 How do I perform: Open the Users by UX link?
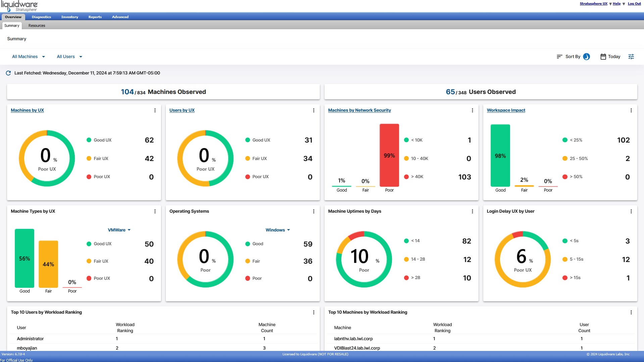182,110
